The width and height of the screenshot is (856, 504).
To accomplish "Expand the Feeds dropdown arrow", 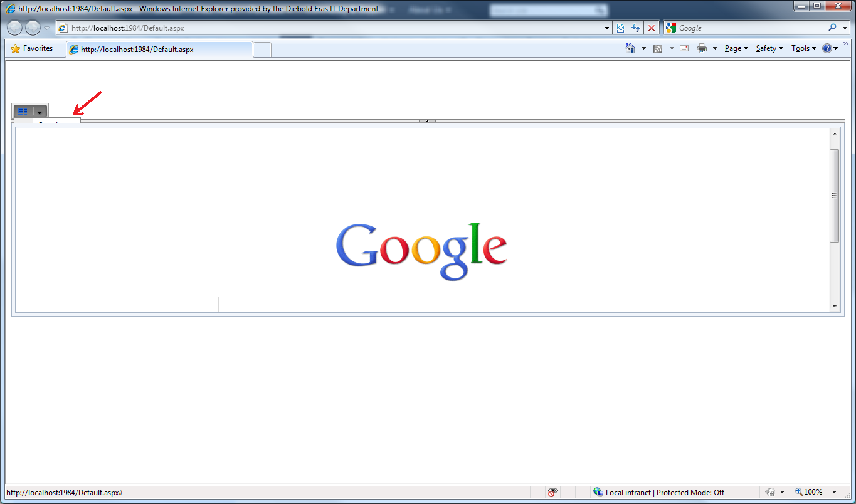I will point(672,48).
